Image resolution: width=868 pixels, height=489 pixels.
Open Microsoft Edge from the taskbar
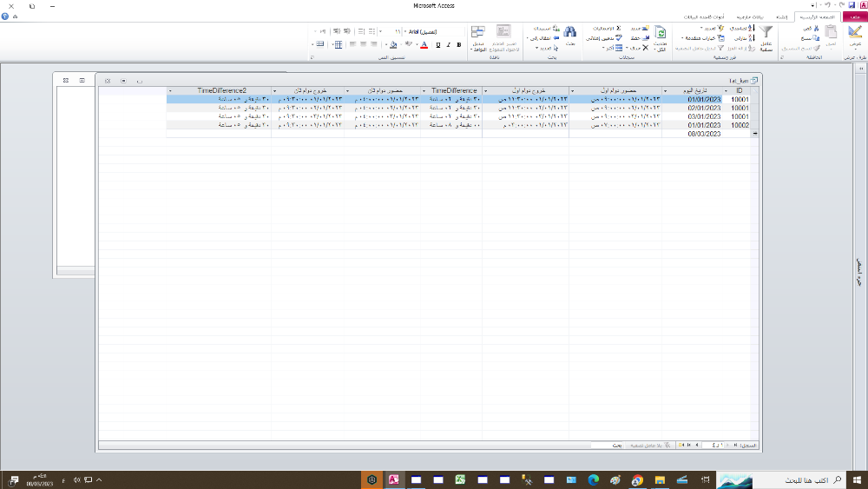[594, 479]
